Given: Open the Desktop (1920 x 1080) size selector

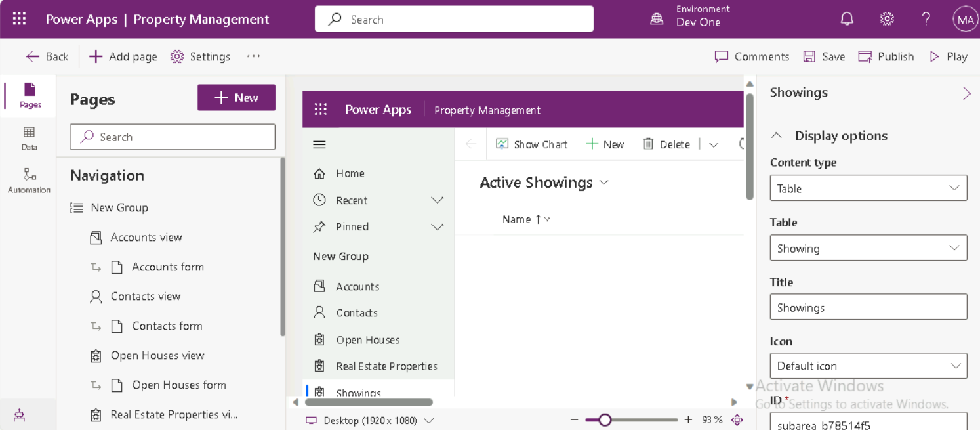Looking at the screenshot, I should point(370,420).
